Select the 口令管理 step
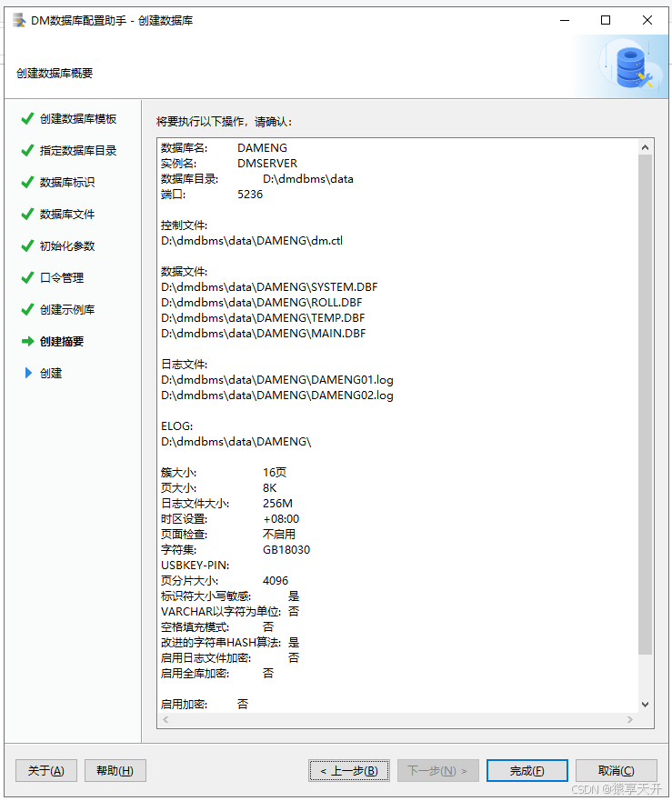Image resolution: width=672 pixels, height=801 pixels. [x=62, y=277]
